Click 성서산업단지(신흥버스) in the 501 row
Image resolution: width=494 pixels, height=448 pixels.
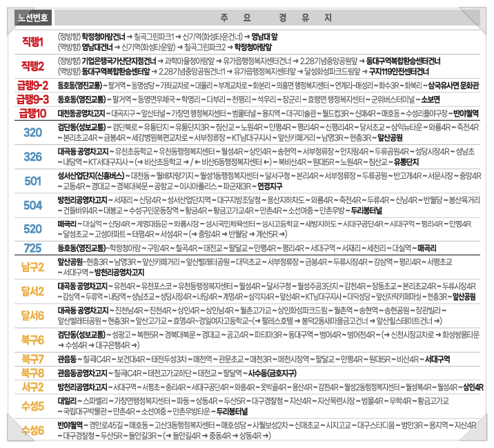point(91,176)
